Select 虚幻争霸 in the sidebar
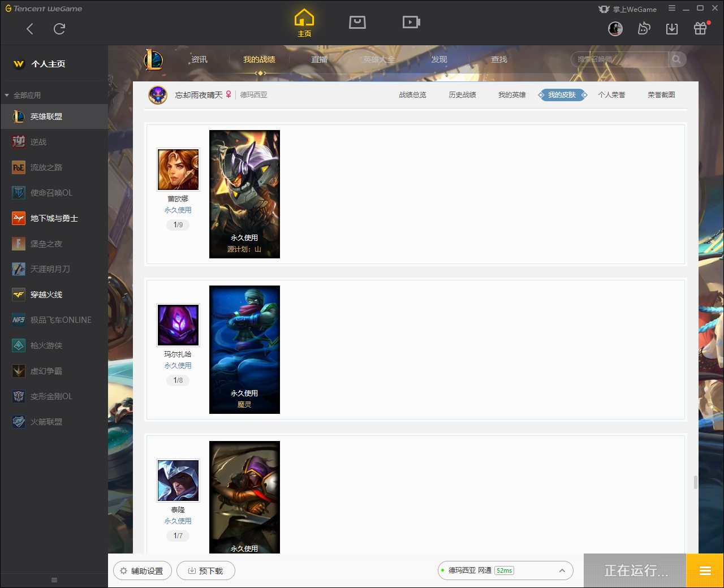Screen dimensions: 724x588 point(54,371)
